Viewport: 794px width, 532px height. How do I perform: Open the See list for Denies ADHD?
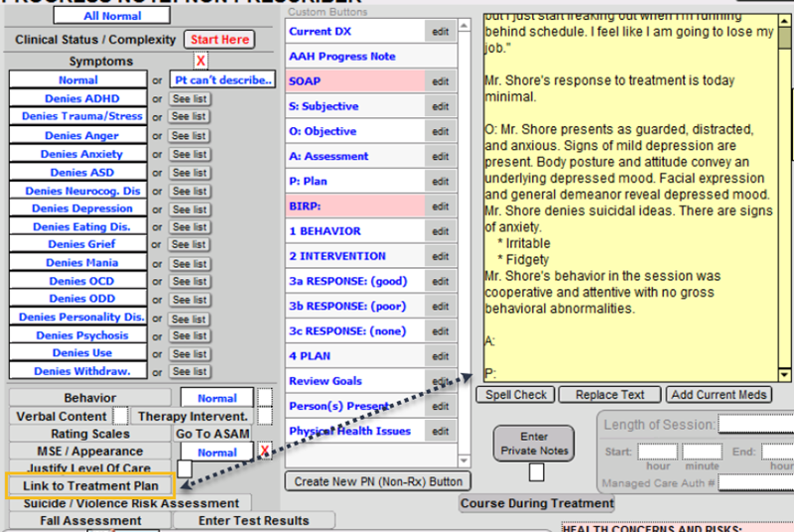click(189, 99)
